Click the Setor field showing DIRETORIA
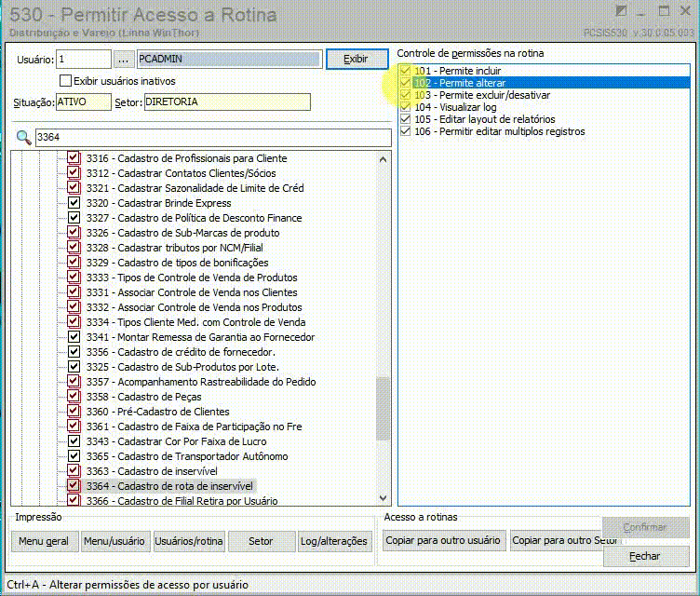700x596 pixels. pos(227,102)
